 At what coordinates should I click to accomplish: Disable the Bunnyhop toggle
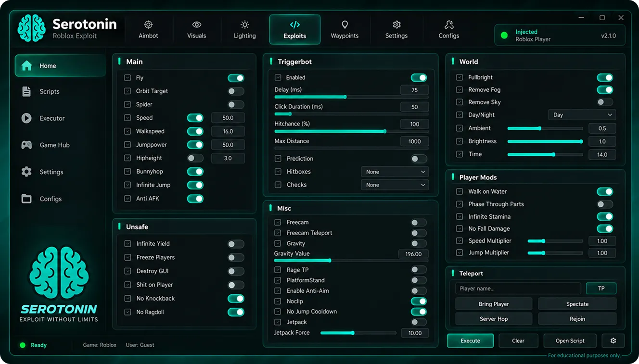195,172
